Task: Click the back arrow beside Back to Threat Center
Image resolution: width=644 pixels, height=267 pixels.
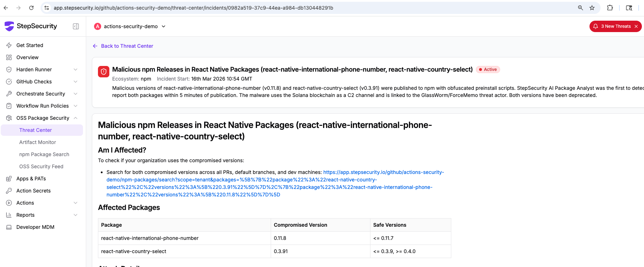Action: pyautogui.click(x=95, y=46)
